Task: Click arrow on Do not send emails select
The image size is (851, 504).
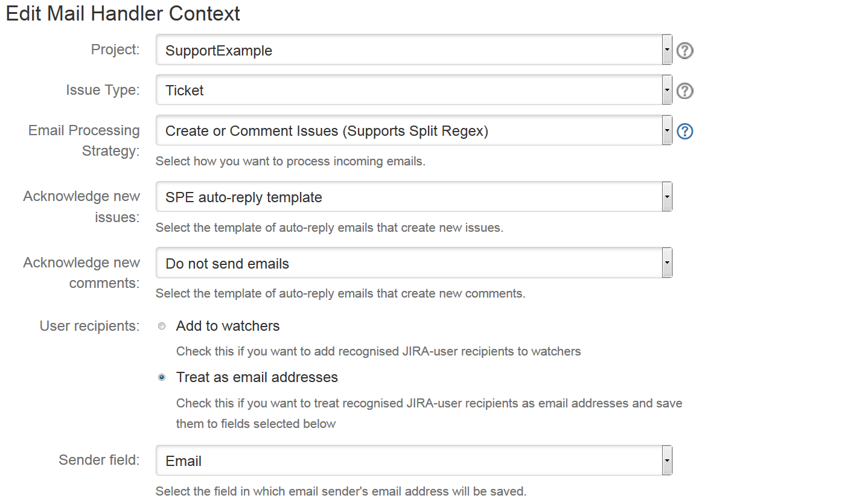Action: tap(667, 263)
